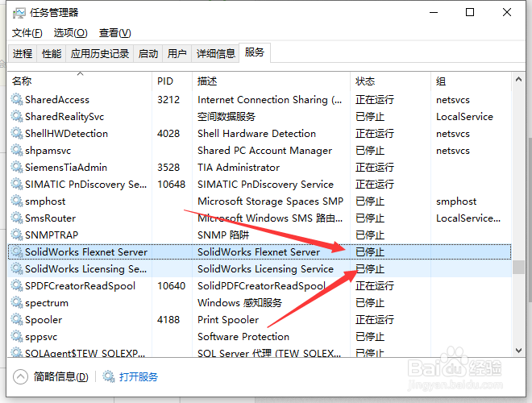The width and height of the screenshot is (532, 403).
Task: Click the Software Protection description
Action: pos(243,337)
